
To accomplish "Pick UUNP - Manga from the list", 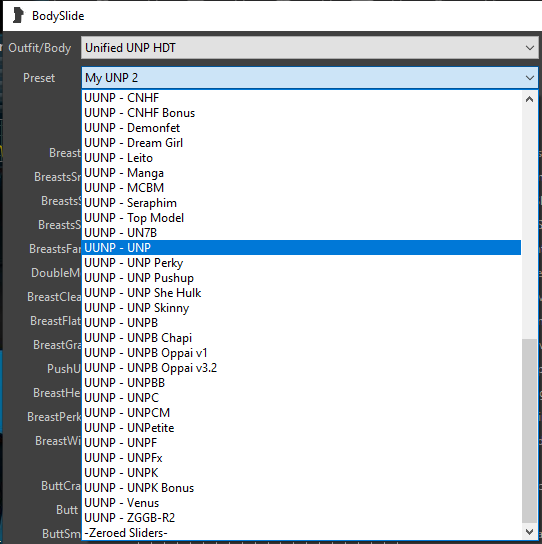I will 301,173.
